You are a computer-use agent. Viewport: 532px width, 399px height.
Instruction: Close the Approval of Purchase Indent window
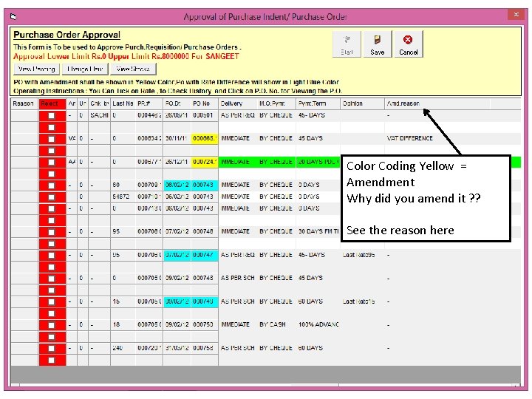(516, 15)
